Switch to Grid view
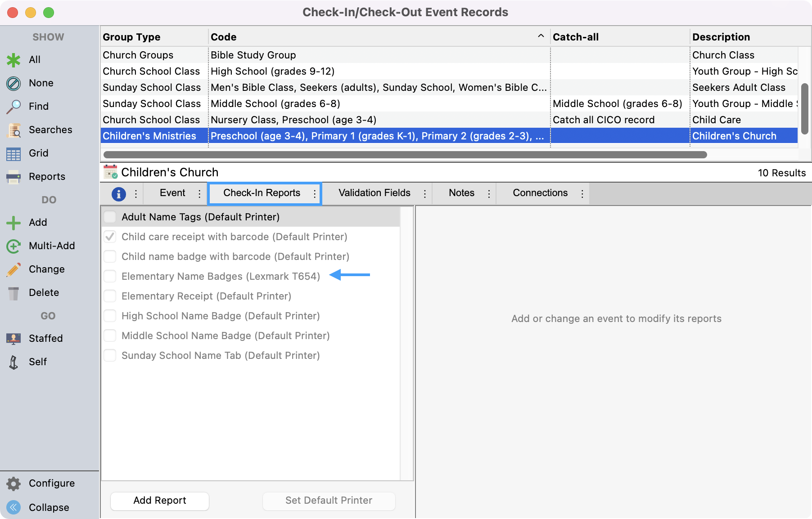Screen dimensions: 812x519 (39, 153)
